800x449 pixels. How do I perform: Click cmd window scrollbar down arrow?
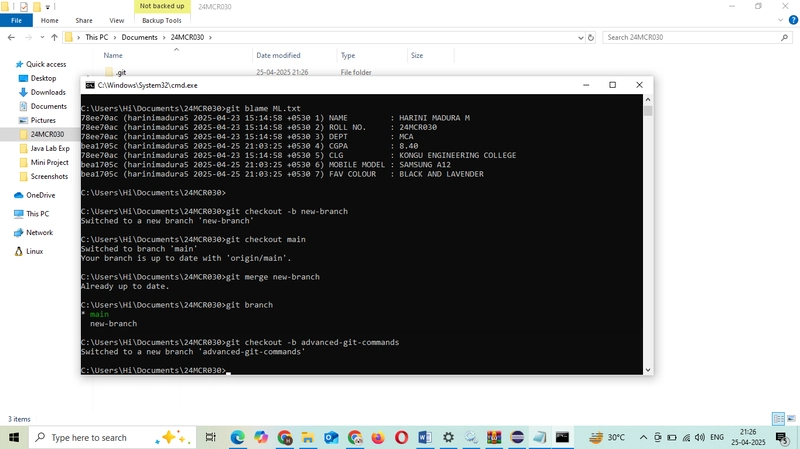[x=648, y=370]
